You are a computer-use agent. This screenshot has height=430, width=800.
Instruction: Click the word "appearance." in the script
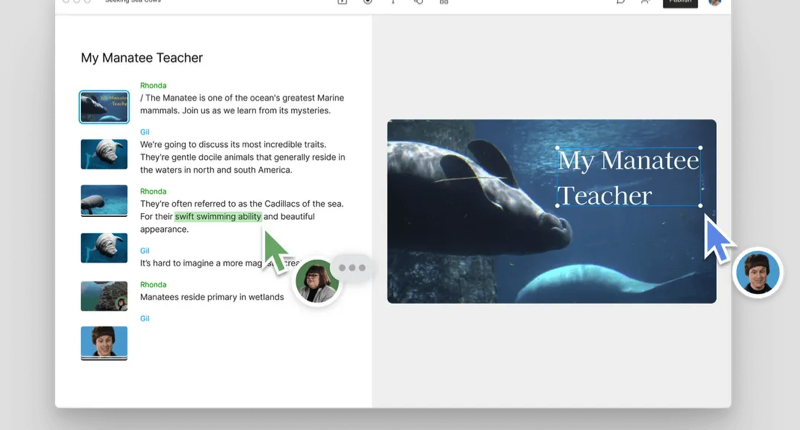164,230
